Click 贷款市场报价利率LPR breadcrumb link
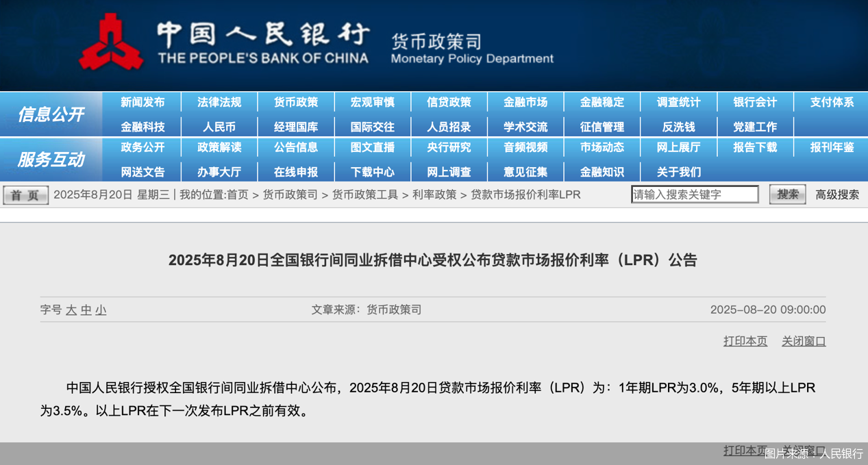This screenshot has width=868, height=465. (x=525, y=194)
